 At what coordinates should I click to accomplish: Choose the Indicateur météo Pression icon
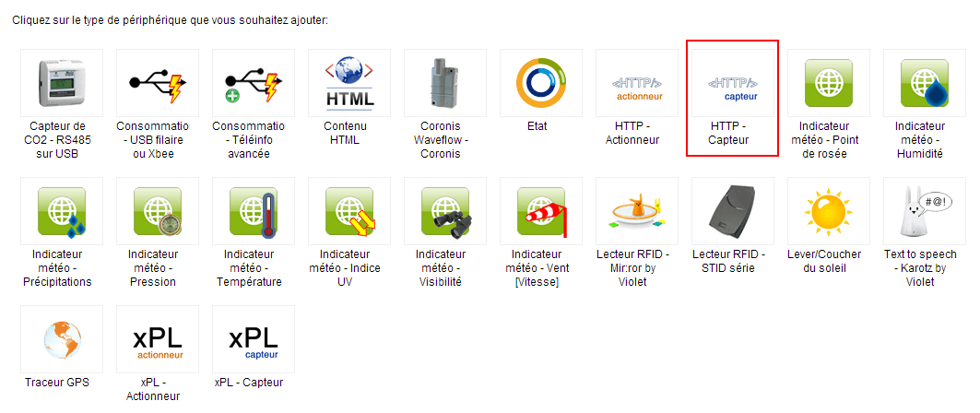tap(158, 211)
